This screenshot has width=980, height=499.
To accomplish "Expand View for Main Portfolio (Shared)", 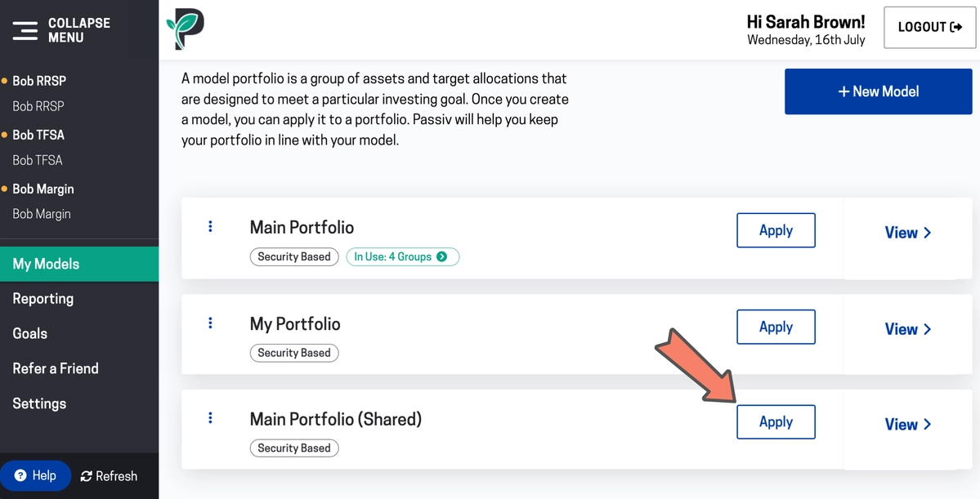I will [907, 425].
